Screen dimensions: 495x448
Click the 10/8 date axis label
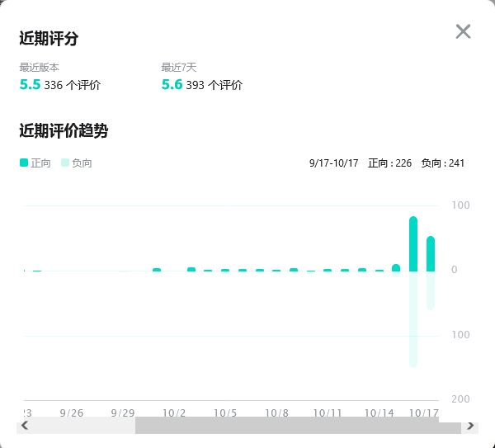pos(276,413)
